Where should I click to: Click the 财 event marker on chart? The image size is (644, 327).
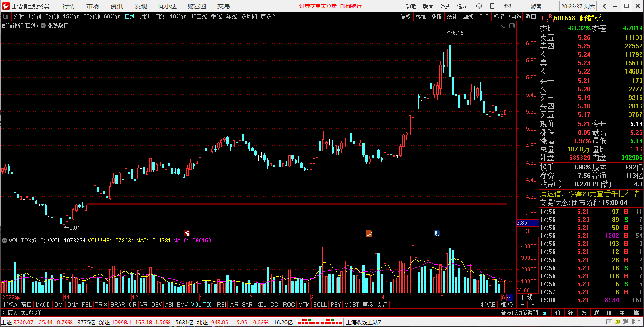tap(437, 233)
